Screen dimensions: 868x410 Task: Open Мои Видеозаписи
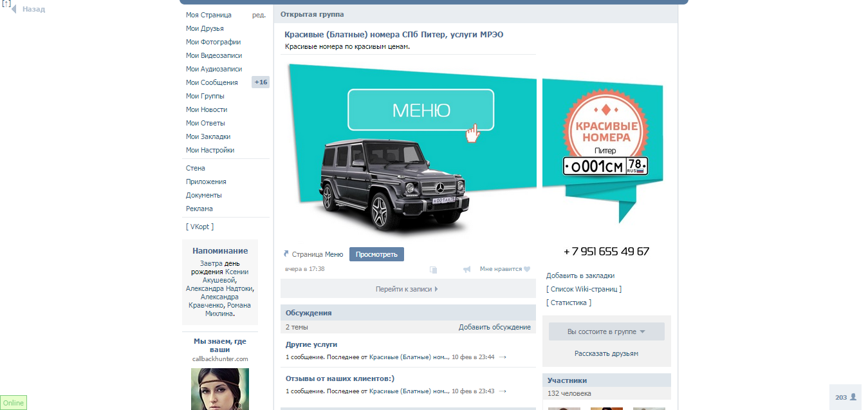(214, 55)
